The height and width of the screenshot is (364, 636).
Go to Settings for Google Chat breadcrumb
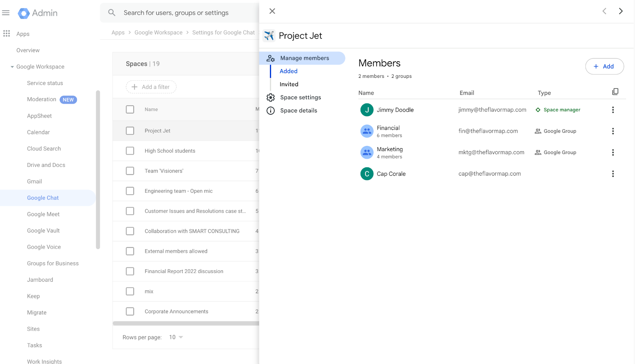point(223,33)
